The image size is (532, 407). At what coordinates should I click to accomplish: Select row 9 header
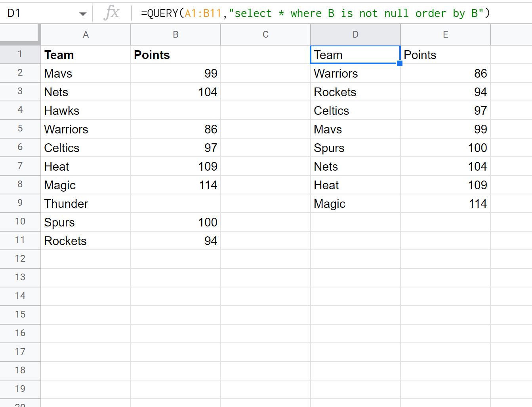click(20, 203)
